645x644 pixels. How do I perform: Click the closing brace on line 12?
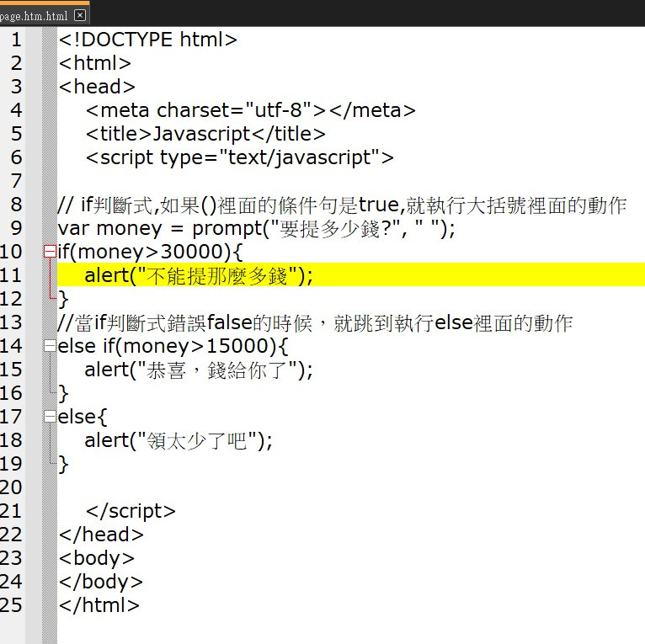pos(63,299)
